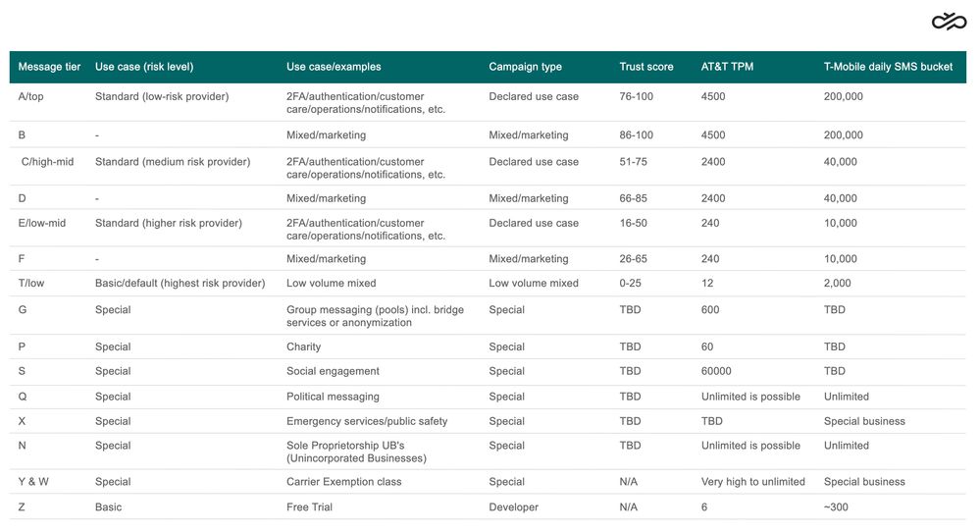Select the Campaign type column header
Screen dimensions: 980x532
[525, 67]
